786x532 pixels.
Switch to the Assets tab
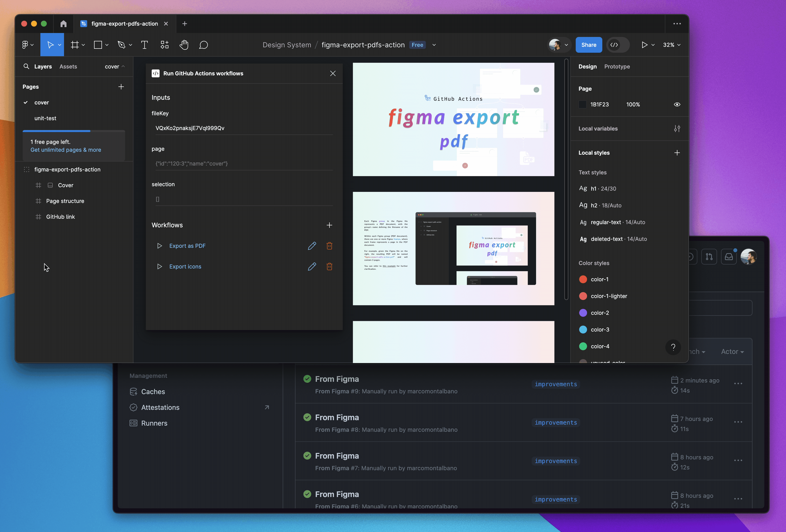pyautogui.click(x=68, y=66)
